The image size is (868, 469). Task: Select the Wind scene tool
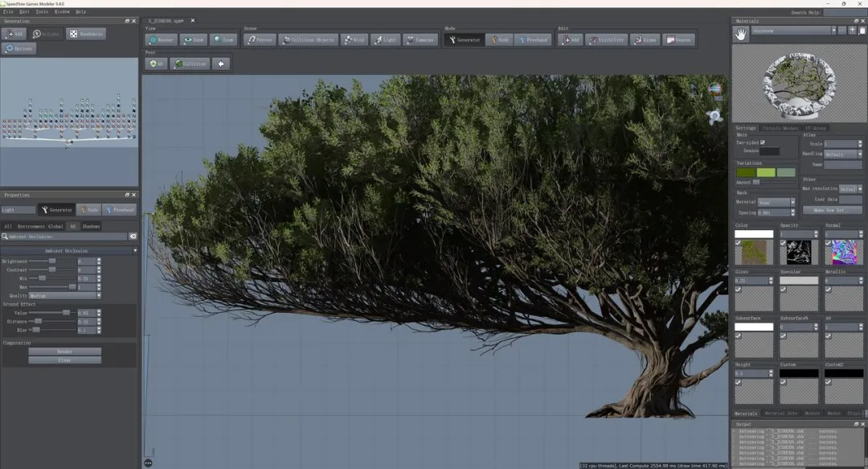point(354,39)
